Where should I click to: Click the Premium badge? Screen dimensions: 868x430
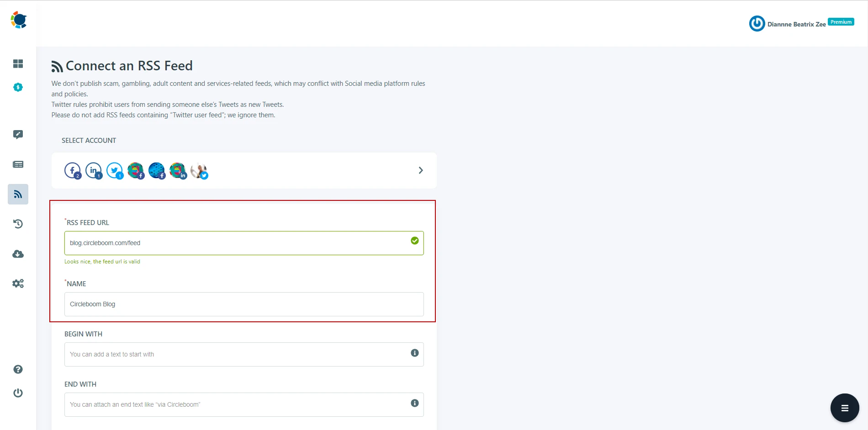pos(841,22)
